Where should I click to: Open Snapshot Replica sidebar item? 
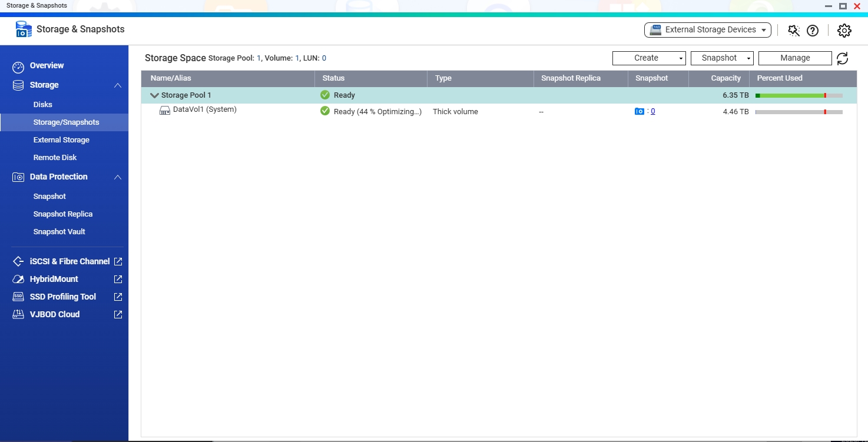click(63, 214)
